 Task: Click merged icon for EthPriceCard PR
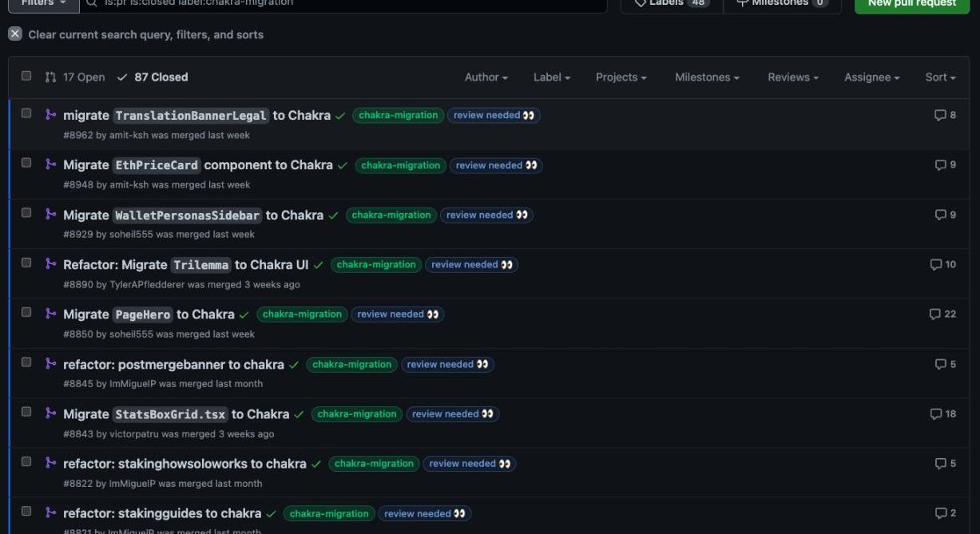tap(50, 164)
